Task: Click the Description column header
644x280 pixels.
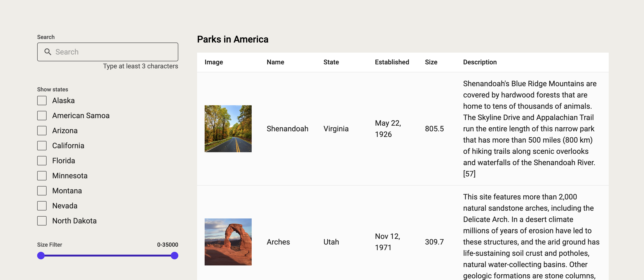Action: [480, 62]
